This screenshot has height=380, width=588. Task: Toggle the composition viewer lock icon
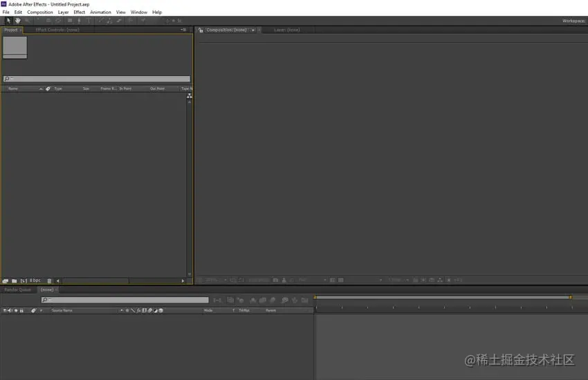click(201, 30)
